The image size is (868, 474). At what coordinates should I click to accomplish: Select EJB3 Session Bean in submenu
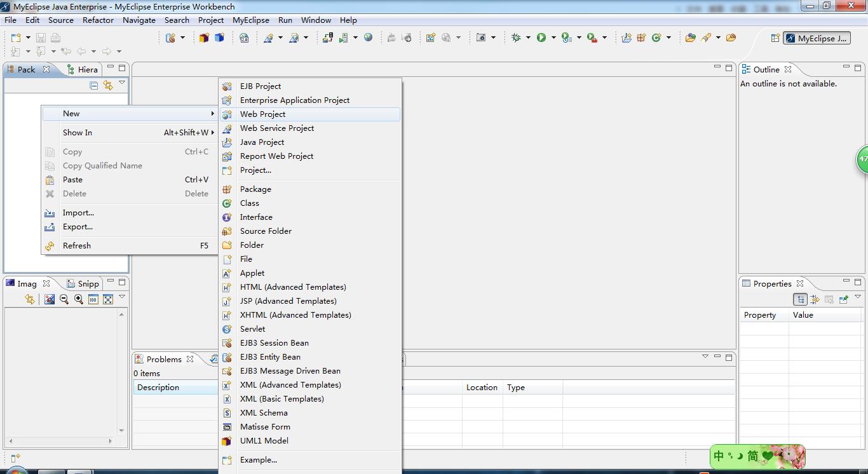point(311,343)
